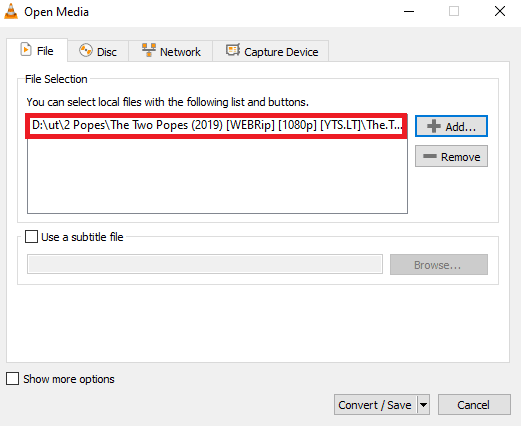
Task: Click the VLC cone icon in title bar
Action: click(11, 11)
